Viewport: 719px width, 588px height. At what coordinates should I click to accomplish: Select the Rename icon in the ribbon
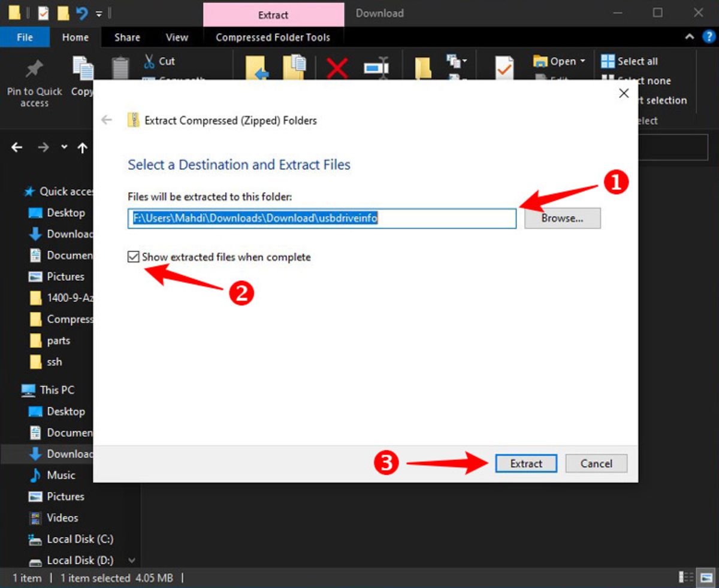[376, 68]
